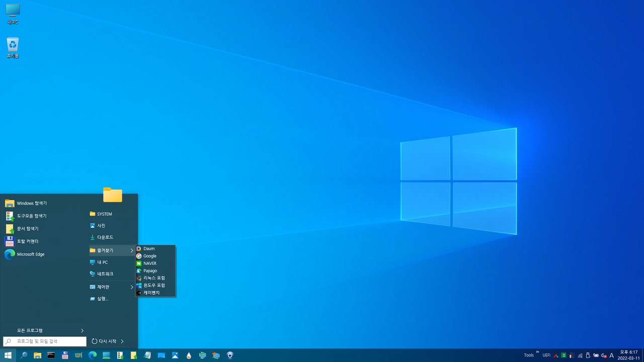644x362 pixels.
Task: Open 내 PC entry in the start menu
Action: point(112,262)
